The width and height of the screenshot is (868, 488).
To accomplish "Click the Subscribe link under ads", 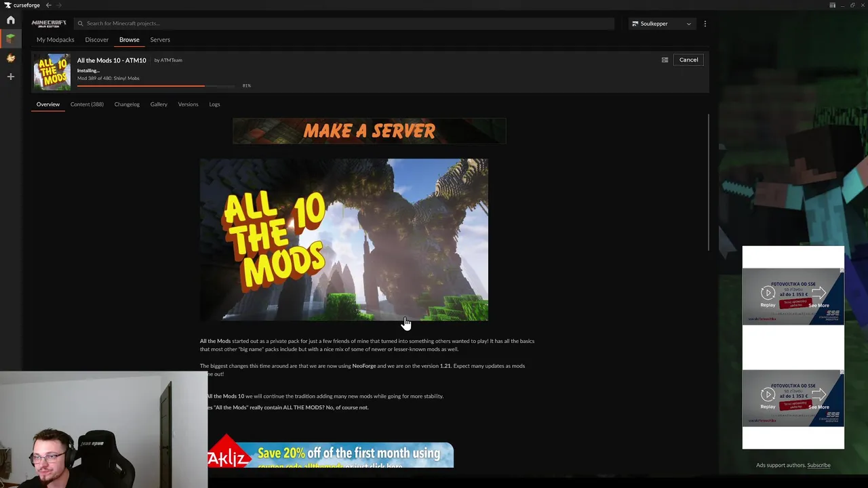I will point(818,465).
